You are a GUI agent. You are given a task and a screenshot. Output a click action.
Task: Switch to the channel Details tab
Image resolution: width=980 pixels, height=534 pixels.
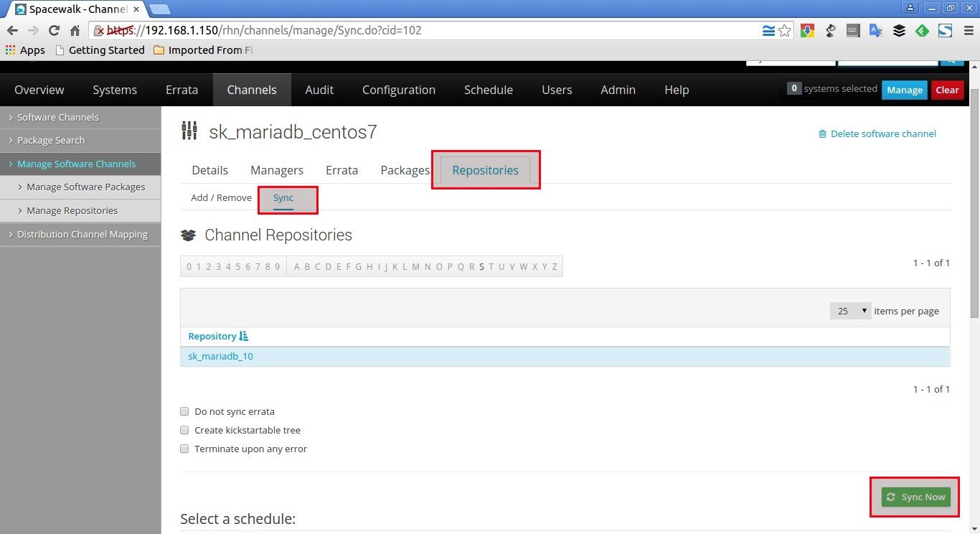coord(210,170)
